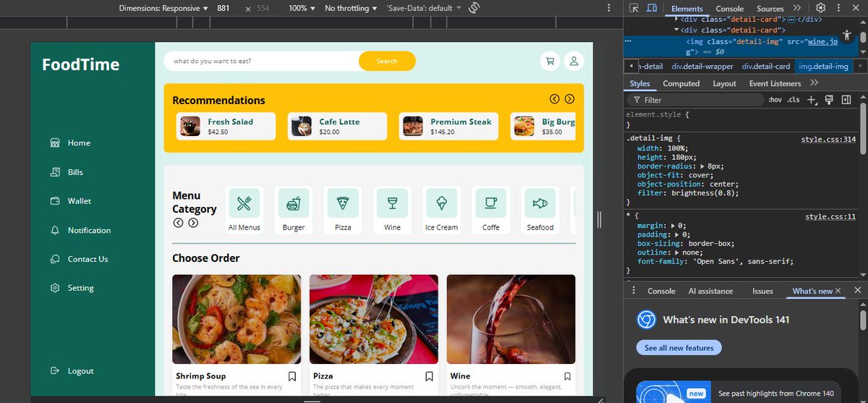Open the AI assistance drawer tab
This screenshot has width=868, height=403.
coord(710,291)
